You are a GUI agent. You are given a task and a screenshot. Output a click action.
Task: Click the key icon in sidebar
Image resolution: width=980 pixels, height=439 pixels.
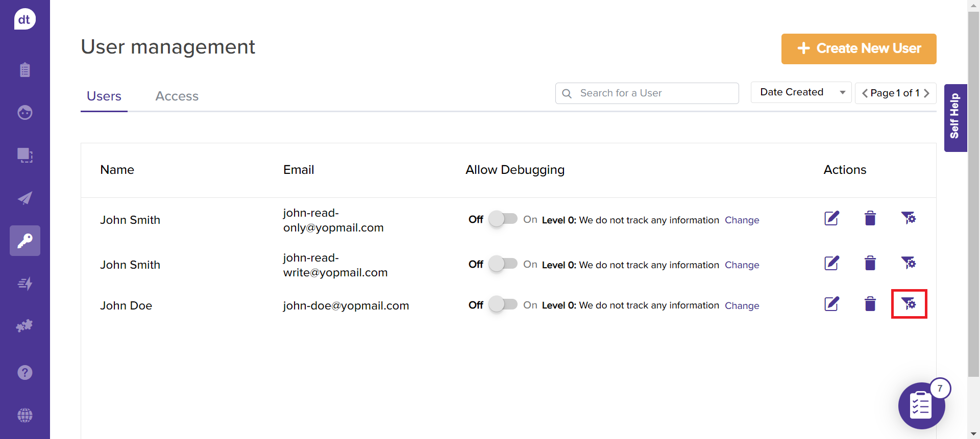click(24, 241)
